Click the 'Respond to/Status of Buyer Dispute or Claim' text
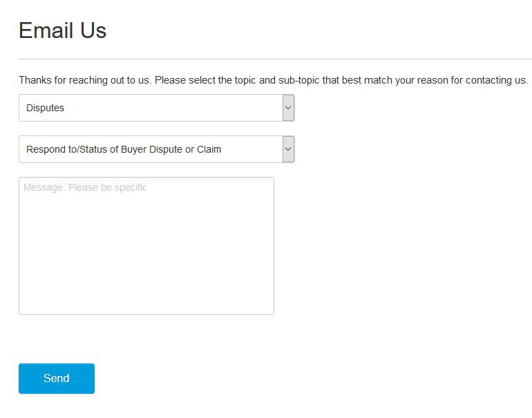This screenshot has height=418, width=532. pos(124,149)
